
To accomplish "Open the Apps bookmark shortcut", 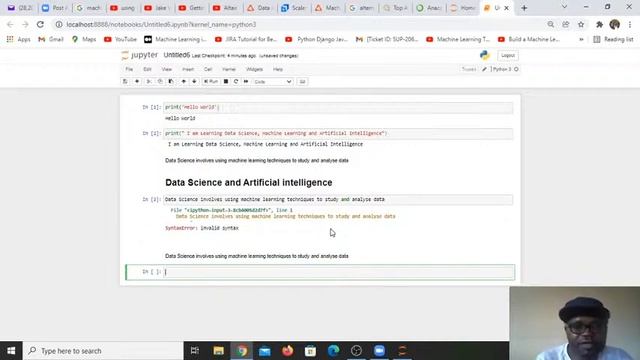I will click(18, 39).
